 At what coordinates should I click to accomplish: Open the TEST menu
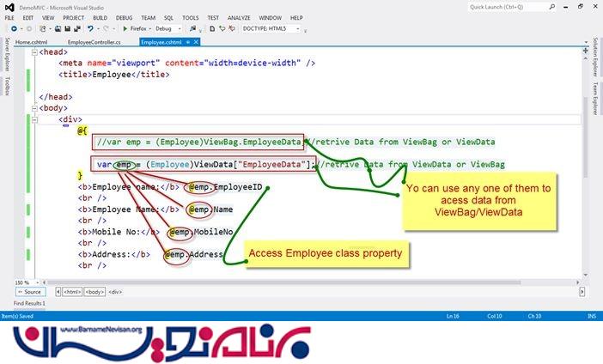click(213, 18)
